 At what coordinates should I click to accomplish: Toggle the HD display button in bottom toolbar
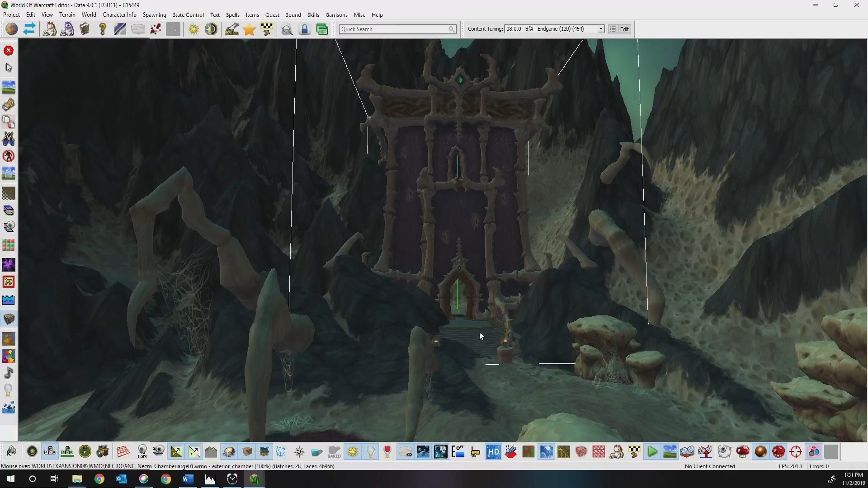pyautogui.click(x=493, y=452)
